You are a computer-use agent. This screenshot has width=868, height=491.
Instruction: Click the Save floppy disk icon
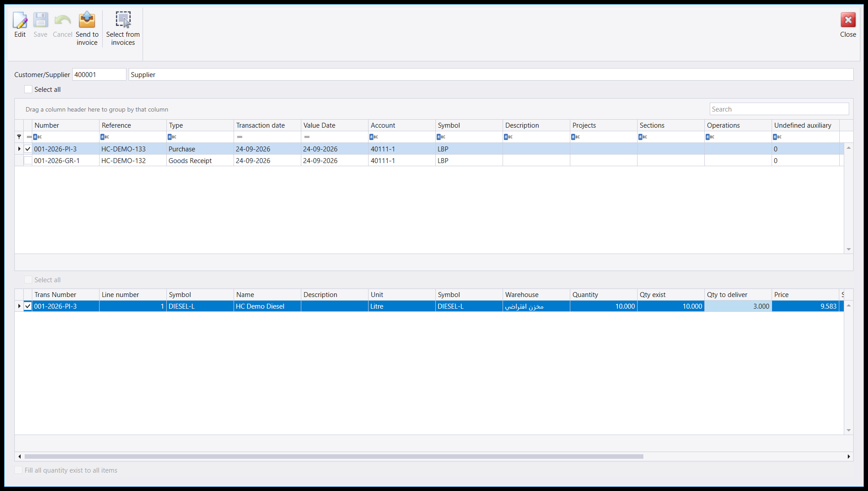click(x=40, y=20)
